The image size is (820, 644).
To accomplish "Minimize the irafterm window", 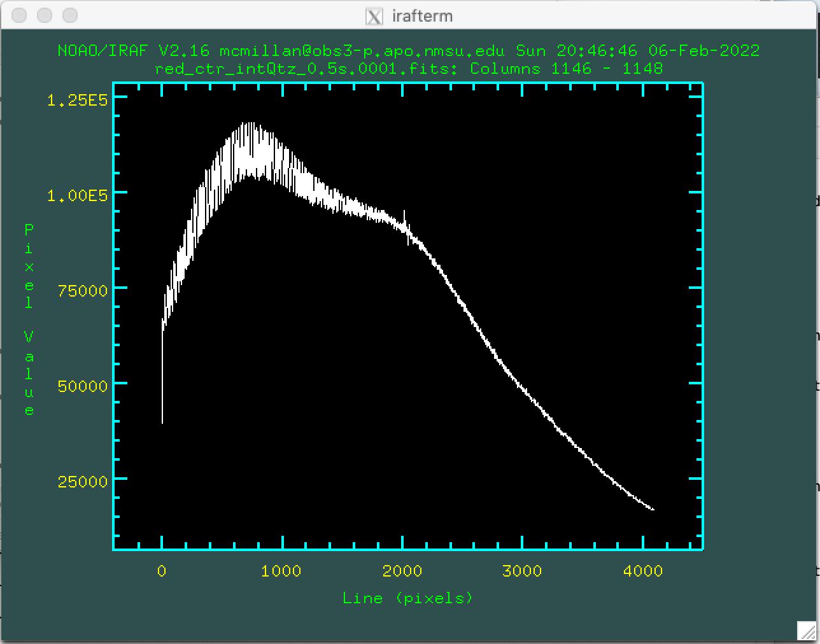I will (45, 15).
